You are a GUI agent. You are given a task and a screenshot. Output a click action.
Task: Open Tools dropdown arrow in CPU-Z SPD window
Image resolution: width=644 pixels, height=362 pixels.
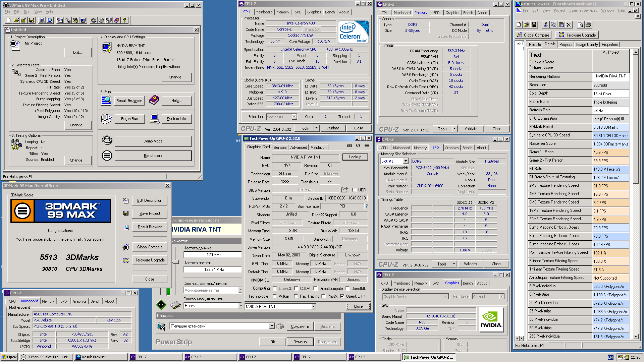tap(454, 264)
